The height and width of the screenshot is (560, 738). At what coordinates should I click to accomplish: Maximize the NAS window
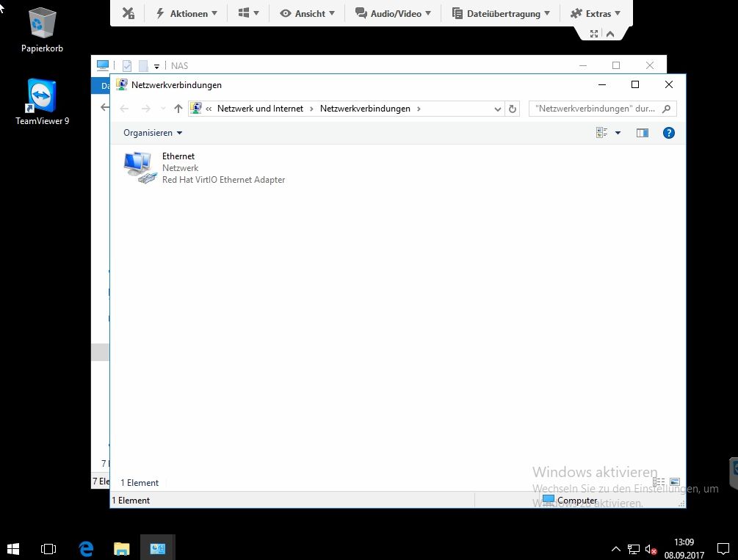(x=616, y=65)
